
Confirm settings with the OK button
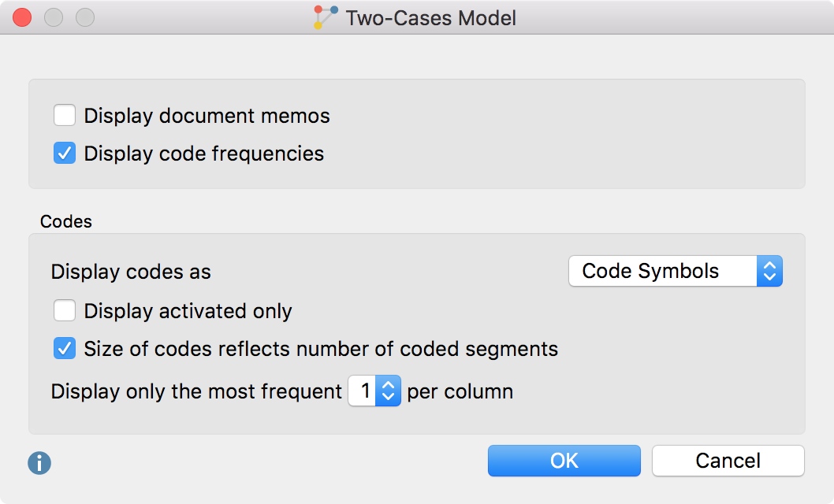[564, 461]
